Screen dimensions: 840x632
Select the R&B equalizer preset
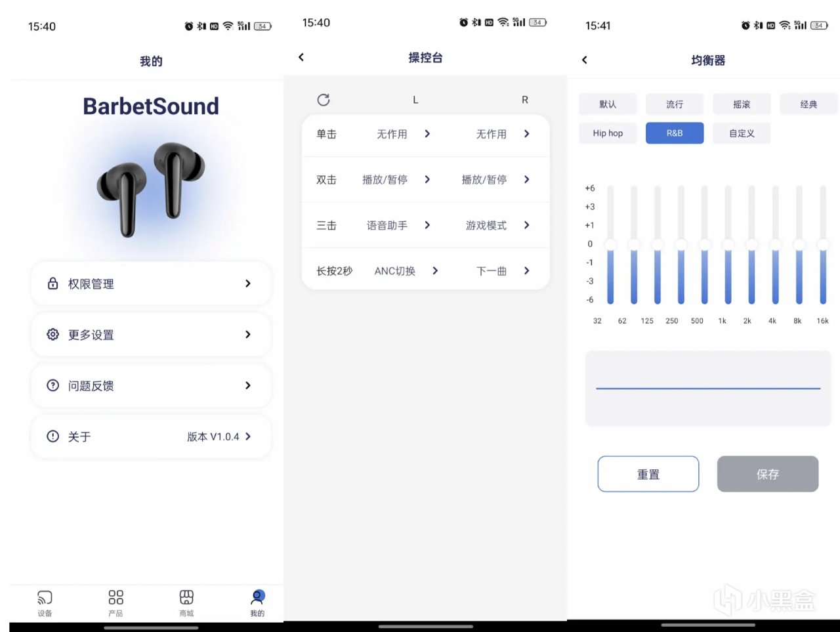pyautogui.click(x=675, y=133)
